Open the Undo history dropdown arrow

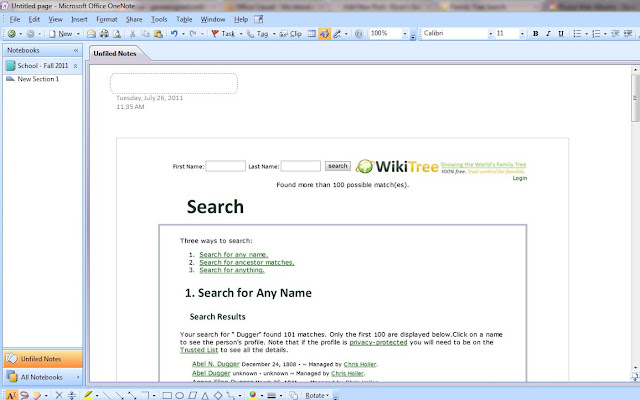(183, 34)
